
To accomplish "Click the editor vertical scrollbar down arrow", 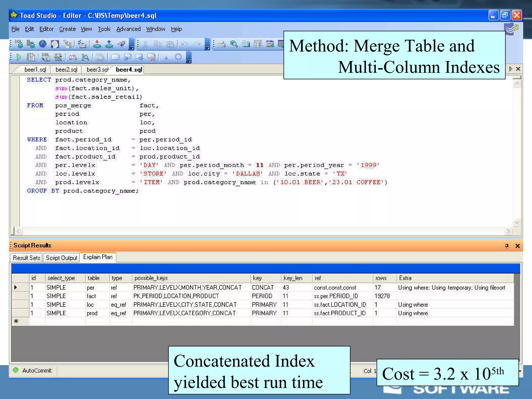I will [x=517, y=223].
